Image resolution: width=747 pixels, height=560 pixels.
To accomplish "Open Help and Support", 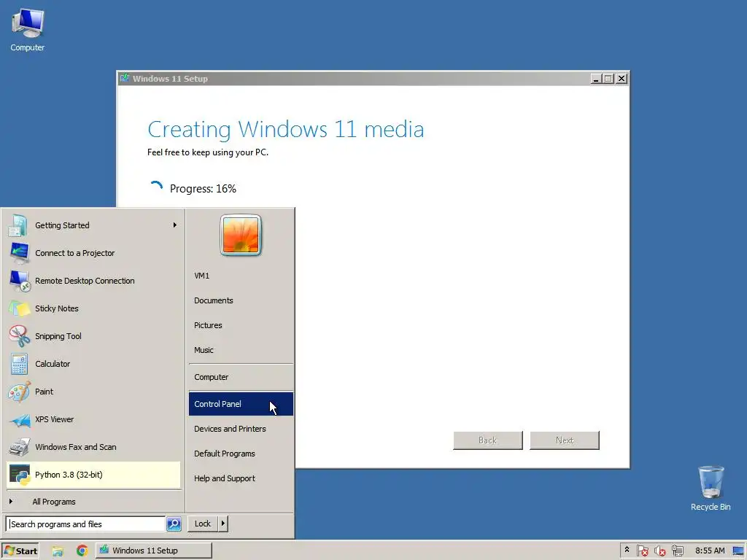I will click(241, 478).
